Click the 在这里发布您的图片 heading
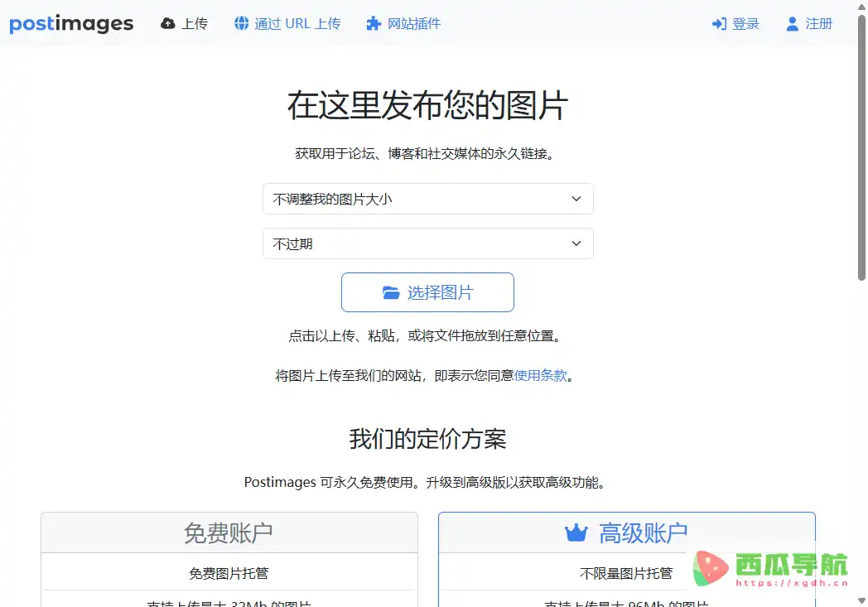Viewport: 868px width, 607px height. pyautogui.click(x=428, y=105)
